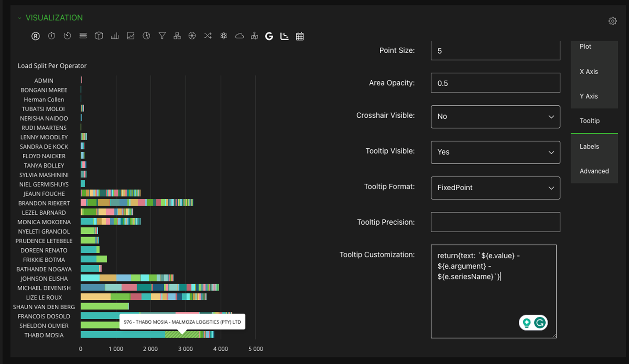Expand the Tooltip Format dropdown

pos(495,188)
